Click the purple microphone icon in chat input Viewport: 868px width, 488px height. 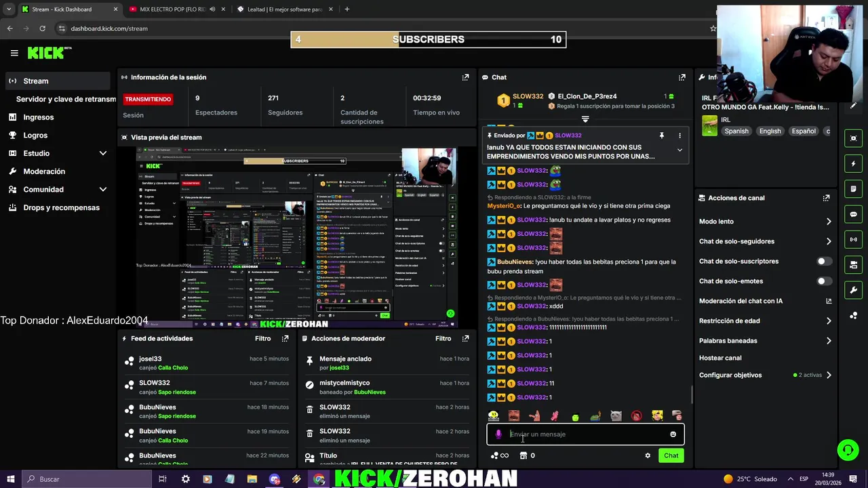(498, 434)
